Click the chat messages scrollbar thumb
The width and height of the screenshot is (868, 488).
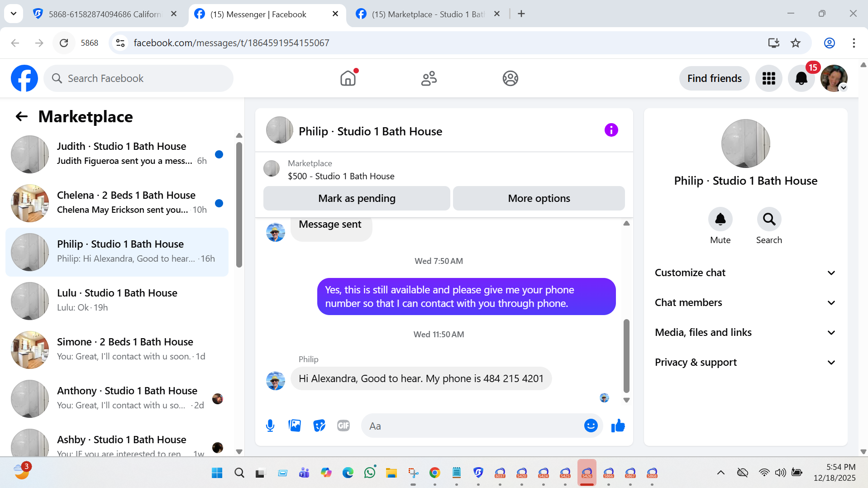point(626,356)
